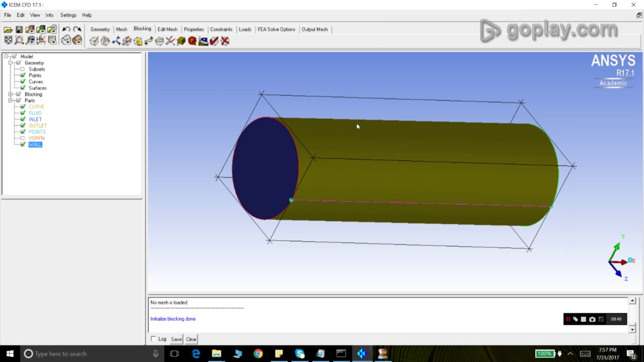Select the Delete Block red X tool
Viewport: 644px width, 362px height.
(225, 41)
